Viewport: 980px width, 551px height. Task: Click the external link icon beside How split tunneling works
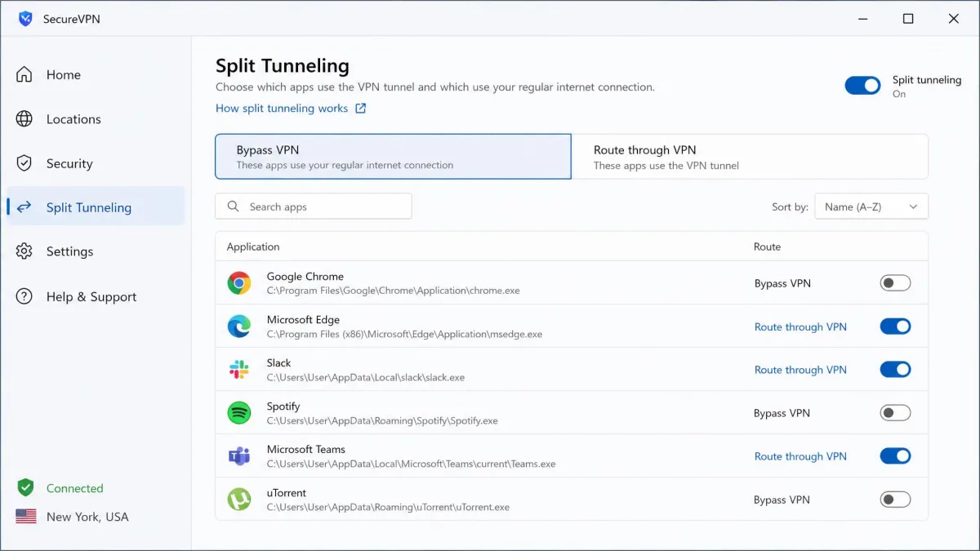tap(361, 109)
